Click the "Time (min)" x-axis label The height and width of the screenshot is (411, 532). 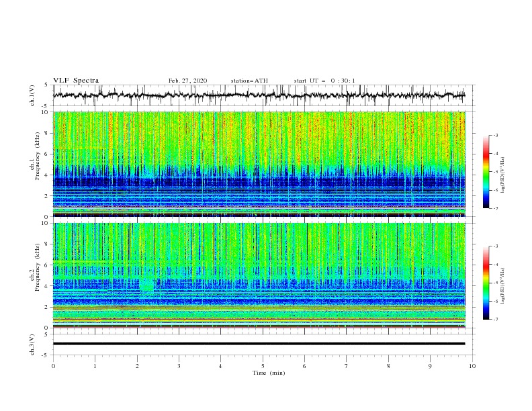point(269,373)
